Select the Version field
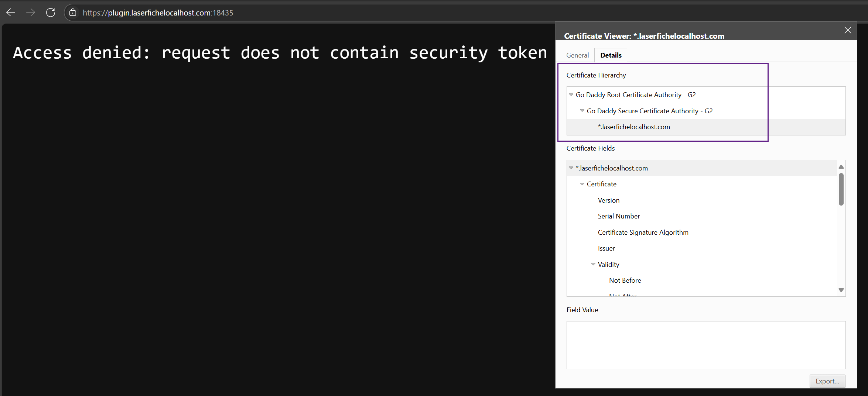Image resolution: width=868 pixels, height=396 pixels. 609,200
